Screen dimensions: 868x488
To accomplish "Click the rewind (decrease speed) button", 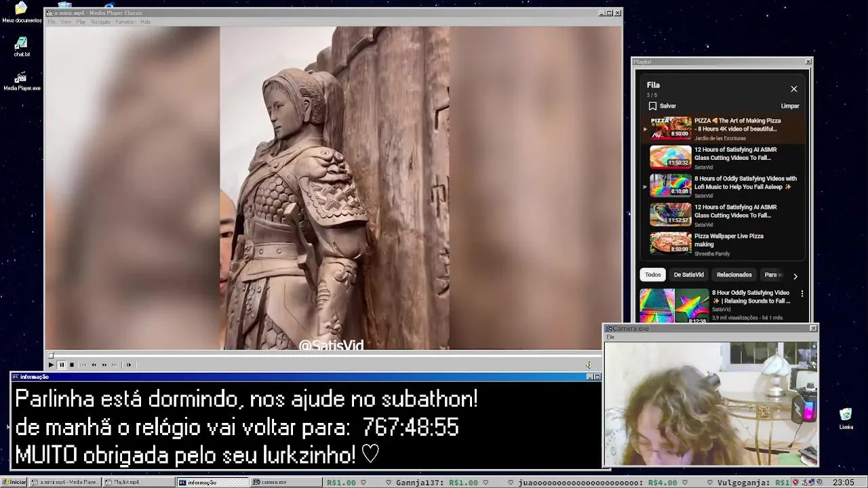I will pos(94,365).
